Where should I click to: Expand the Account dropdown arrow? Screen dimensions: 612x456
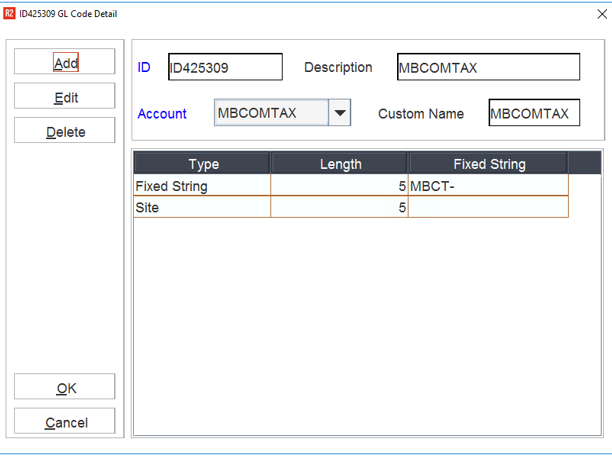[x=341, y=113]
